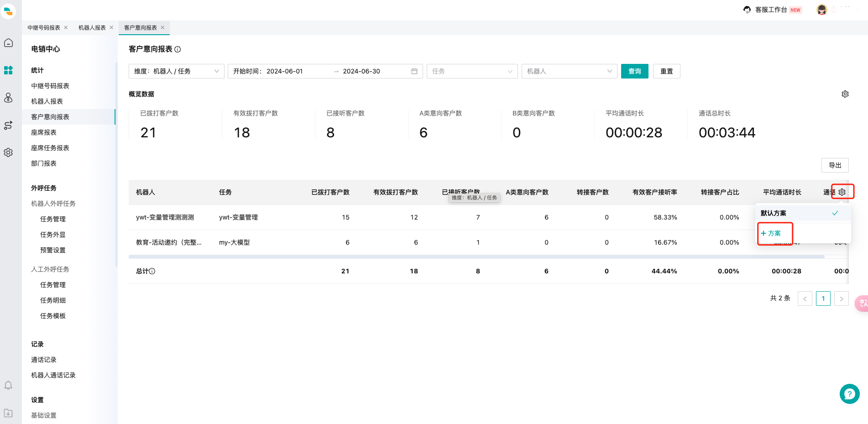Open the table column settings gear
The width and height of the screenshot is (868, 424).
(842, 192)
